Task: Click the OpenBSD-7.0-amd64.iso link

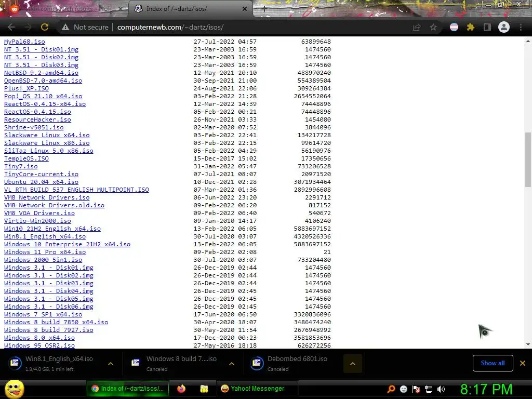Action: click(x=43, y=81)
